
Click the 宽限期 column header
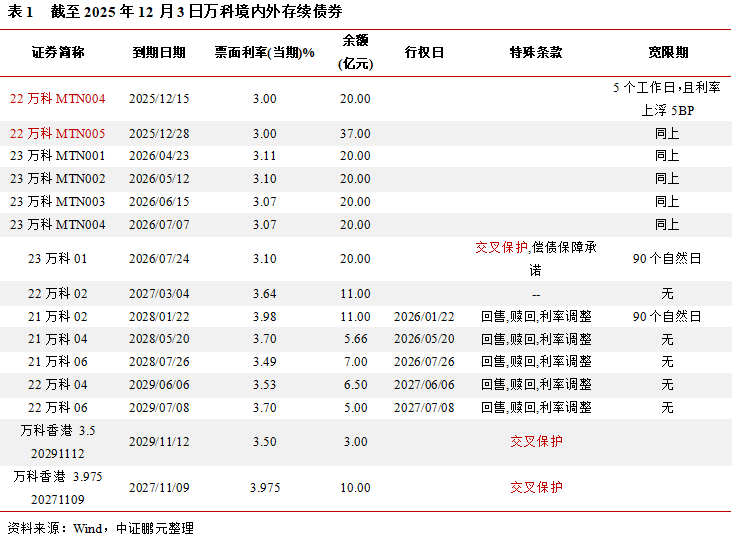667,52
